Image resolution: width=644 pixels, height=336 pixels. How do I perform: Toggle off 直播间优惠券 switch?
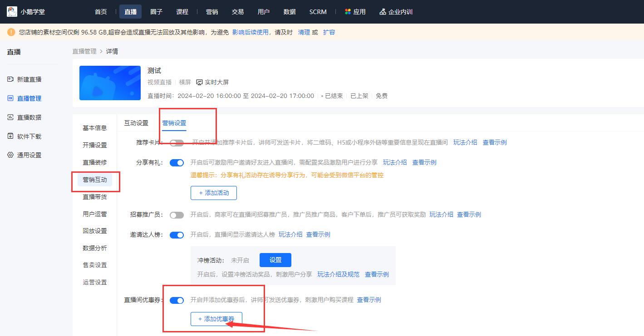pyautogui.click(x=177, y=300)
